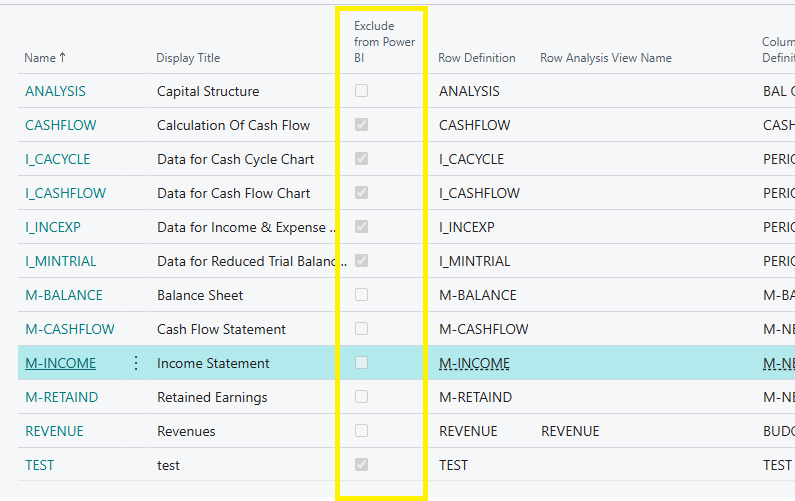Open the I_CACYCLE report link
Screen dimensions: 795x501
click(x=57, y=159)
